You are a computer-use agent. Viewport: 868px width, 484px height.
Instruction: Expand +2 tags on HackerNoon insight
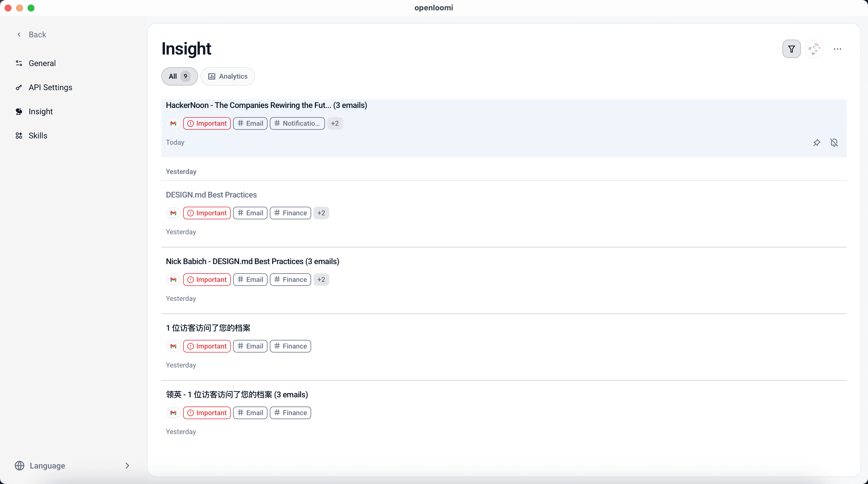[335, 123]
